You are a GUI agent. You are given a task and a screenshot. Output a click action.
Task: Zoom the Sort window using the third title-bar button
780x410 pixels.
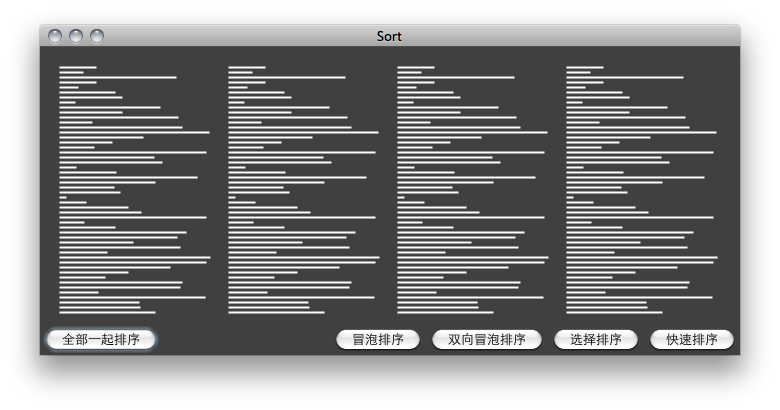click(97, 36)
